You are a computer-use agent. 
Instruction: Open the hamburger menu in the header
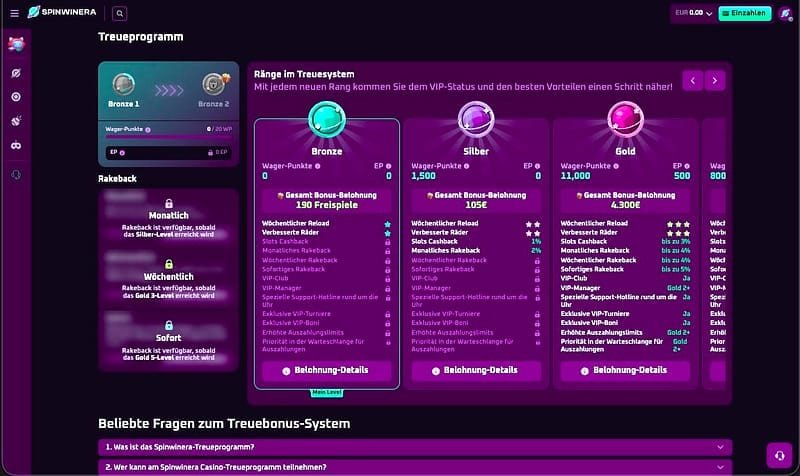pyautogui.click(x=14, y=14)
